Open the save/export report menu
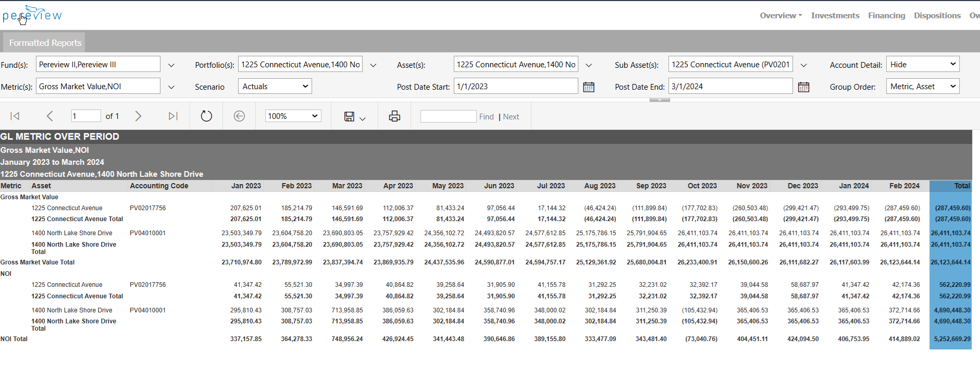Screen dimensions: 980x375 354,117
